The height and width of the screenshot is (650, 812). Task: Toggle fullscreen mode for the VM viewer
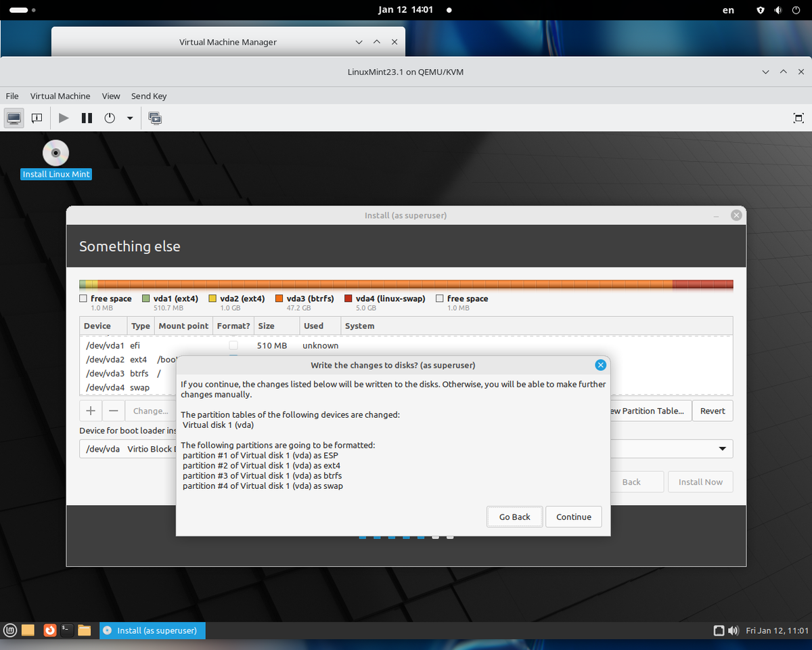(x=798, y=118)
